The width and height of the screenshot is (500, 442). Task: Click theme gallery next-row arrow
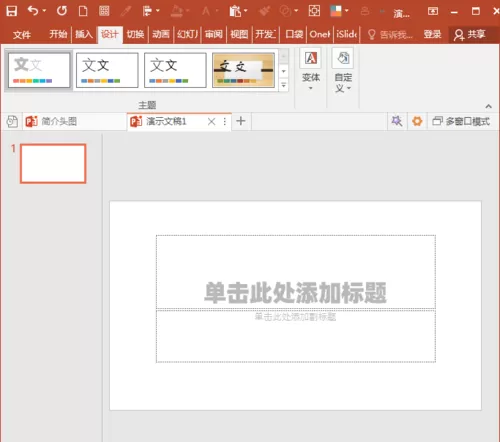click(x=284, y=71)
